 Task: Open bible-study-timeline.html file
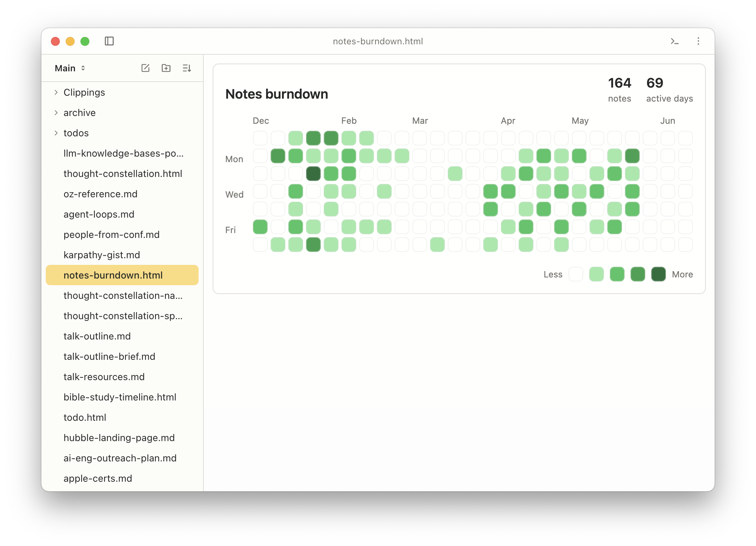point(122,397)
